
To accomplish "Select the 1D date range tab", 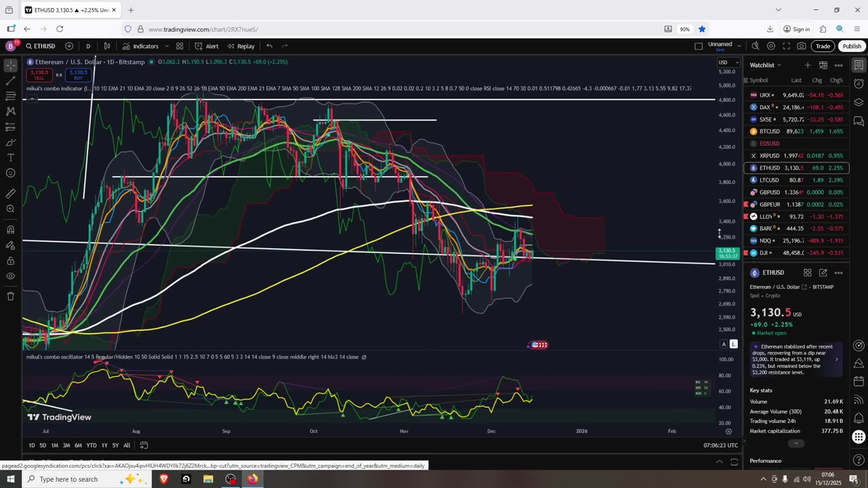I will (32, 445).
